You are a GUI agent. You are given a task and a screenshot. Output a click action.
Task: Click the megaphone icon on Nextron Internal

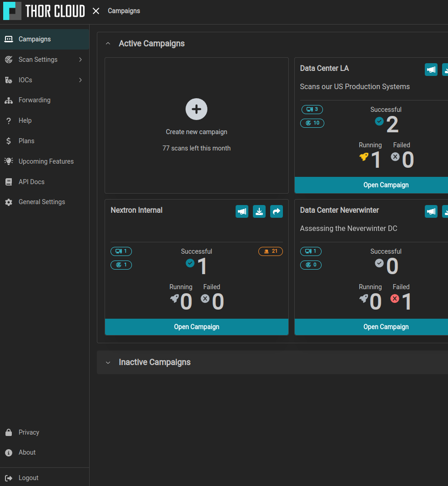(x=242, y=211)
